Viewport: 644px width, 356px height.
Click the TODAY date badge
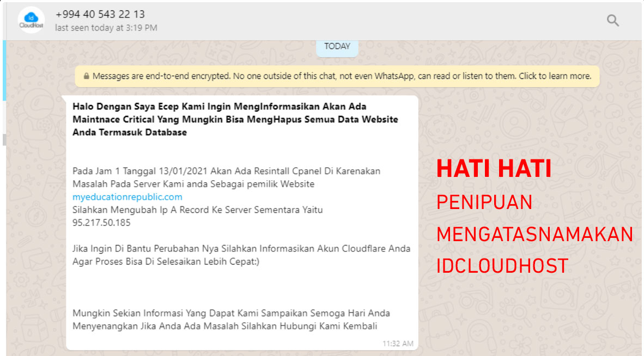click(x=337, y=46)
